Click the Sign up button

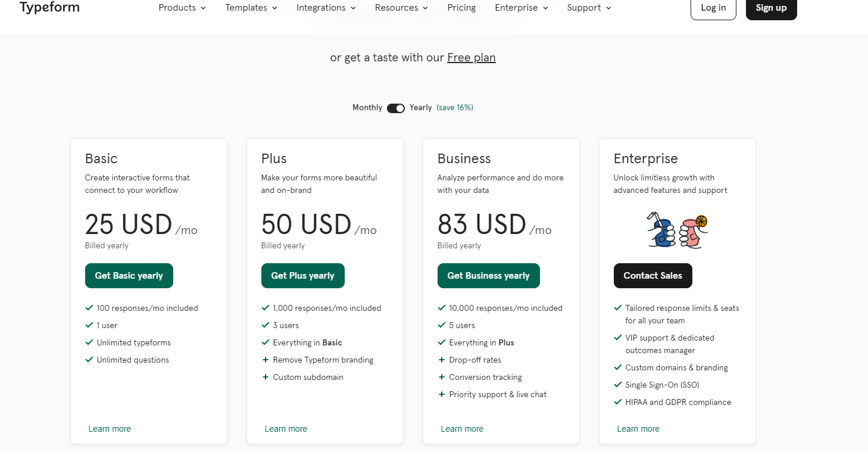[x=771, y=8]
